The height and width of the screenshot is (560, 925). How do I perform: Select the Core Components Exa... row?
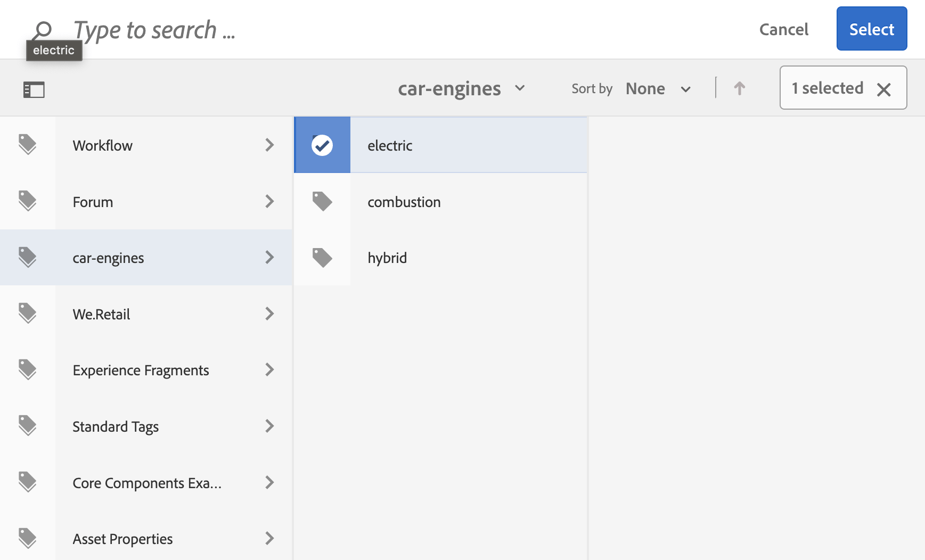pyautogui.click(x=146, y=483)
